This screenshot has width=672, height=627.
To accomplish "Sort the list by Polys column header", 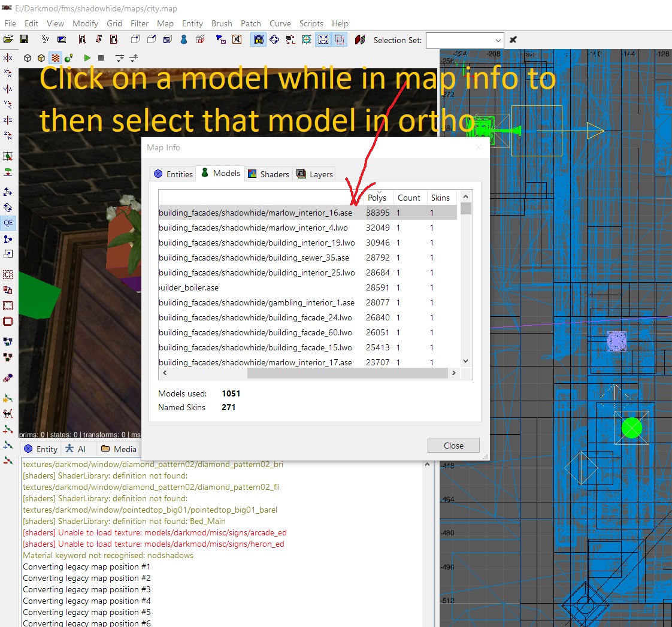I will pyautogui.click(x=377, y=198).
